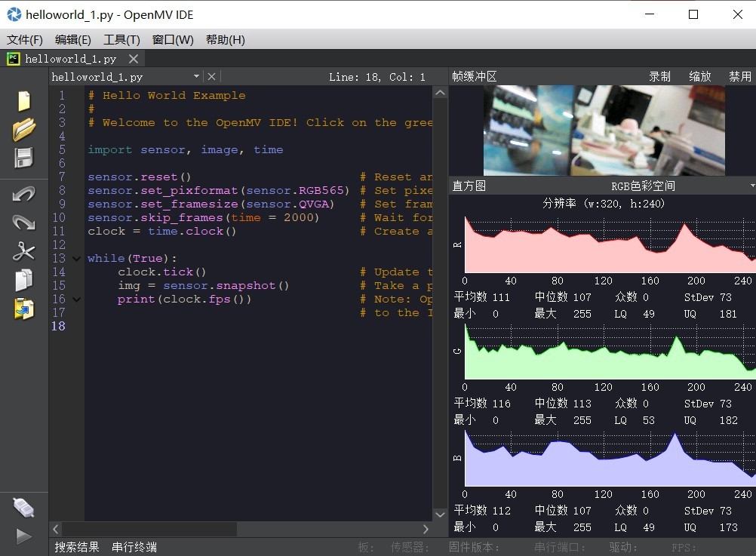Click the Redo arrow icon
Screen dimensions: 756x556
pos(23,223)
